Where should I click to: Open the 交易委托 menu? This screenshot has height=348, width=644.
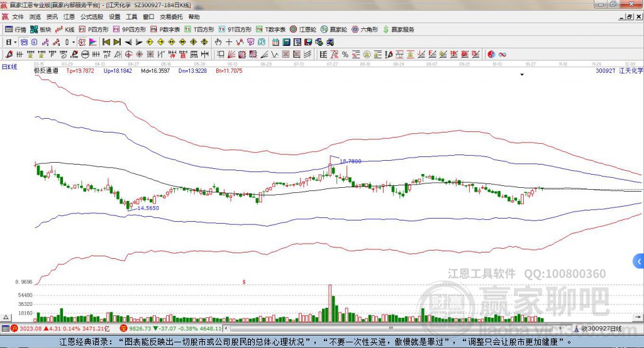coord(171,17)
